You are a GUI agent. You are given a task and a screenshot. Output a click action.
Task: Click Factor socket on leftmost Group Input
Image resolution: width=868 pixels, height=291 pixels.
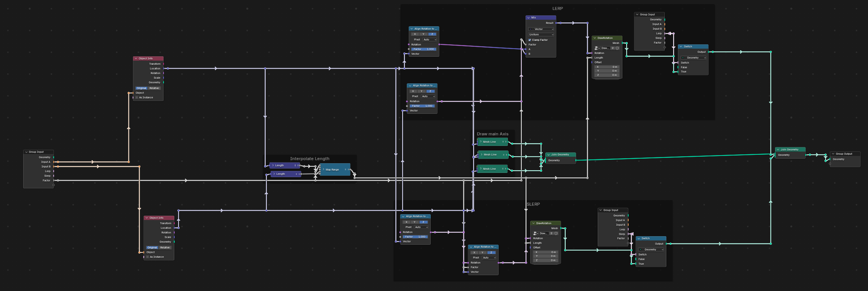click(x=54, y=181)
